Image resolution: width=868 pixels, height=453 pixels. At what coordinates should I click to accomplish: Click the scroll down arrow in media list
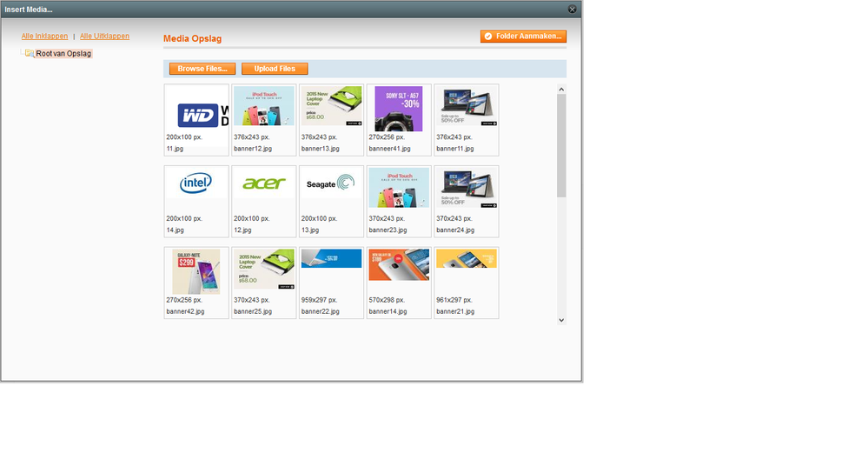click(x=561, y=319)
